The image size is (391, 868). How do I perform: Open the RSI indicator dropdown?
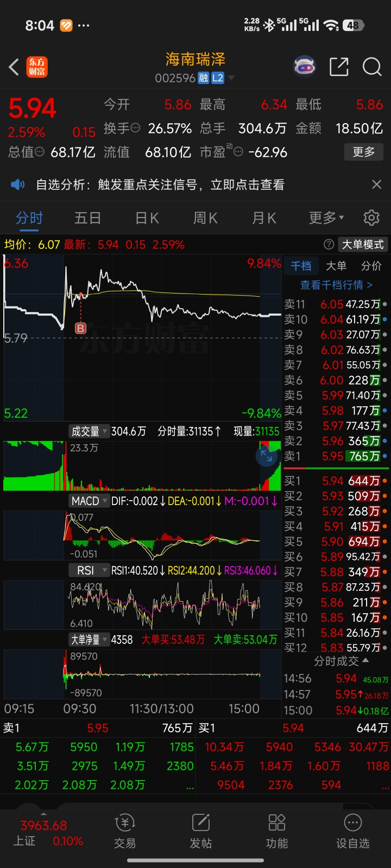click(89, 570)
